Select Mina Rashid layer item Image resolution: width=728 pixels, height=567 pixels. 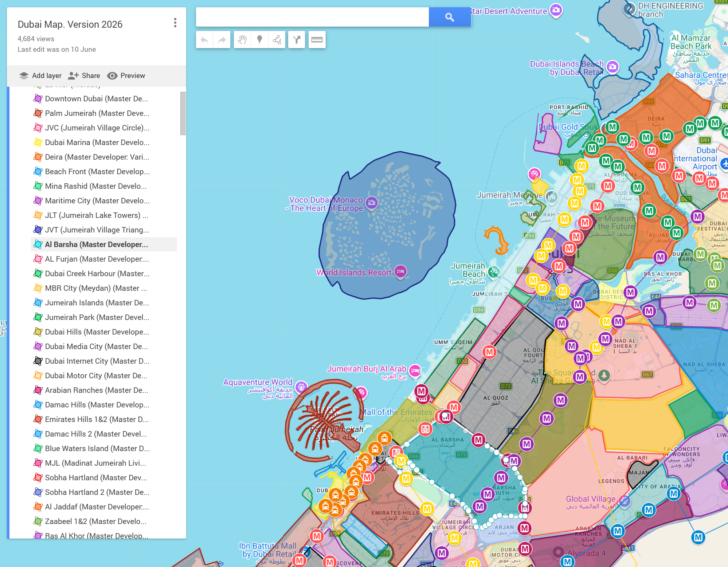click(x=104, y=186)
